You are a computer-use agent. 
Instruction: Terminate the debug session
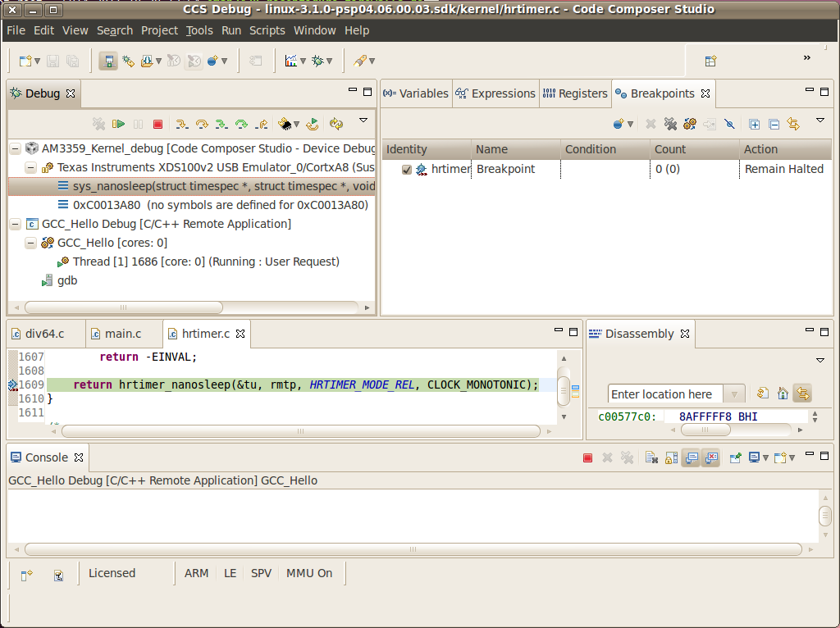(157, 123)
